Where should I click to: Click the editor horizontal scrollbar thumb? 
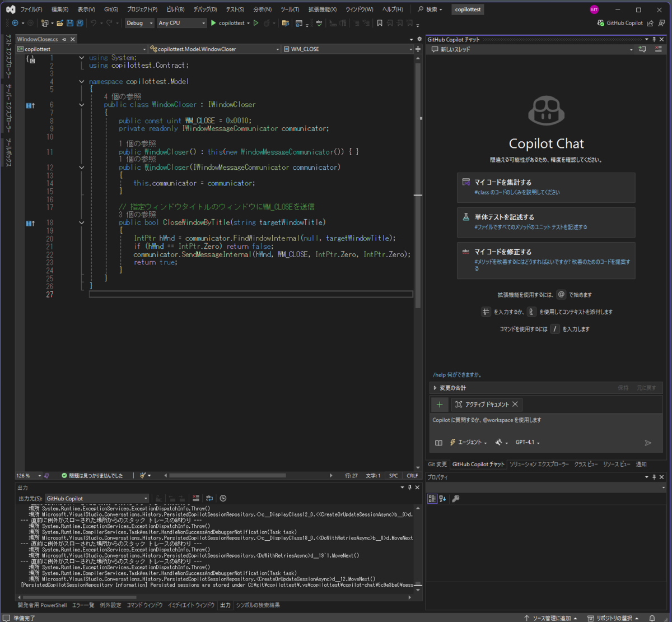(227, 475)
